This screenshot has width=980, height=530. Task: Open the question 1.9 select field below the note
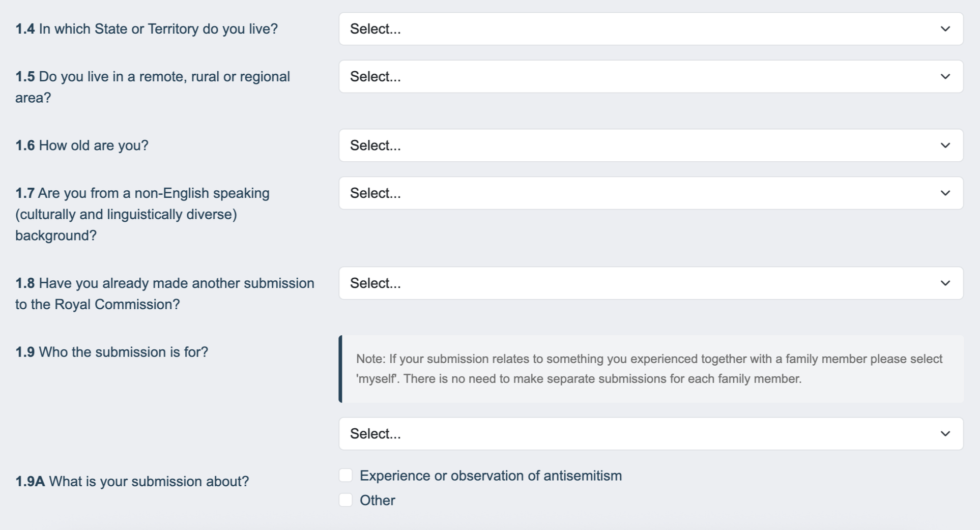point(611,434)
